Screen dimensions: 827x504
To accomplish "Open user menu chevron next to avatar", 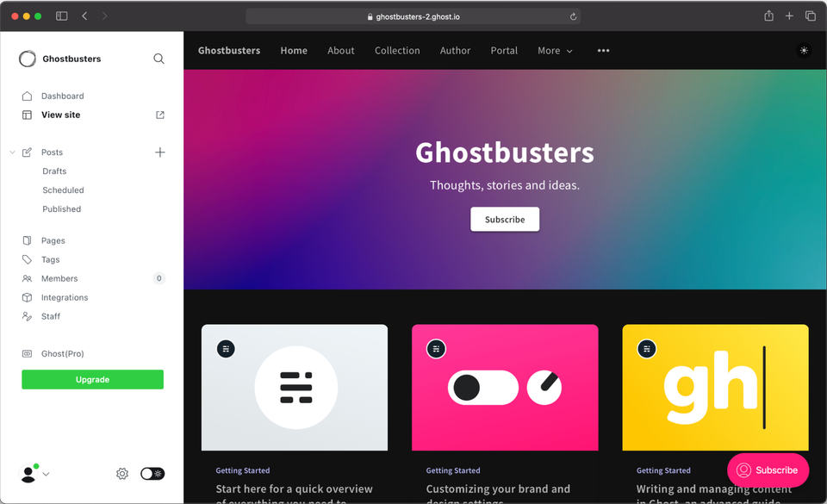I will coord(46,474).
